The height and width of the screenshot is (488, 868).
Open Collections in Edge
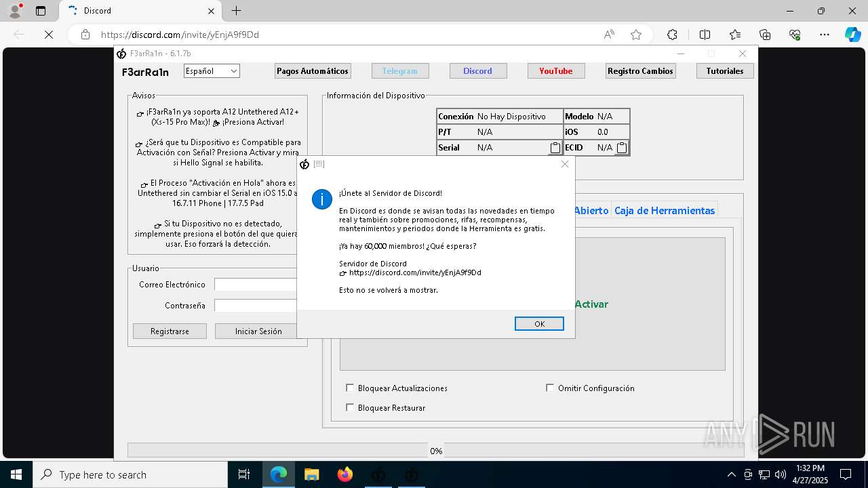[x=765, y=35]
